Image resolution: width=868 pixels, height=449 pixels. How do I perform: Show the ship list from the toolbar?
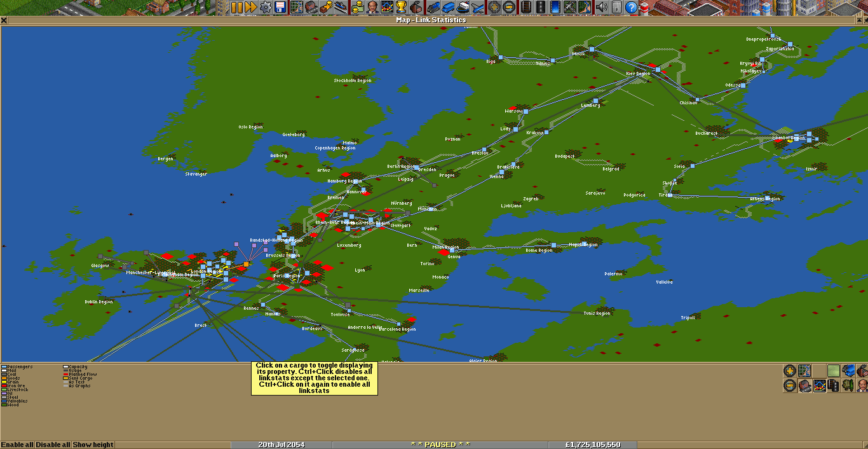coord(463,7)
